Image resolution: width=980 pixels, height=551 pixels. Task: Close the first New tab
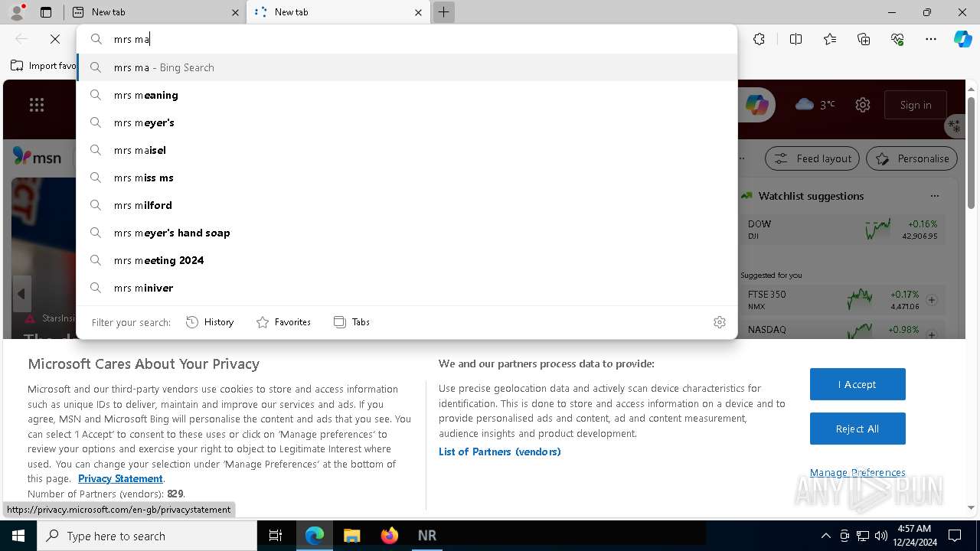point(235,12)
